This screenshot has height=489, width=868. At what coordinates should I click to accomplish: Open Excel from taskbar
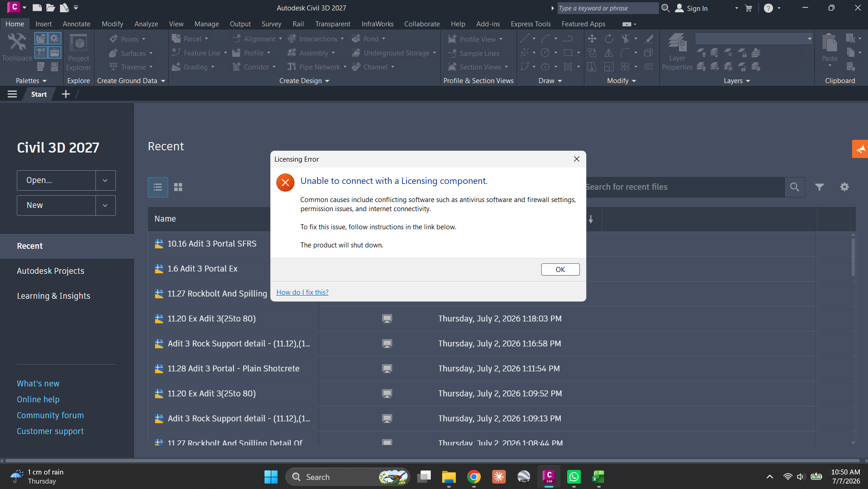pos(599,477)
